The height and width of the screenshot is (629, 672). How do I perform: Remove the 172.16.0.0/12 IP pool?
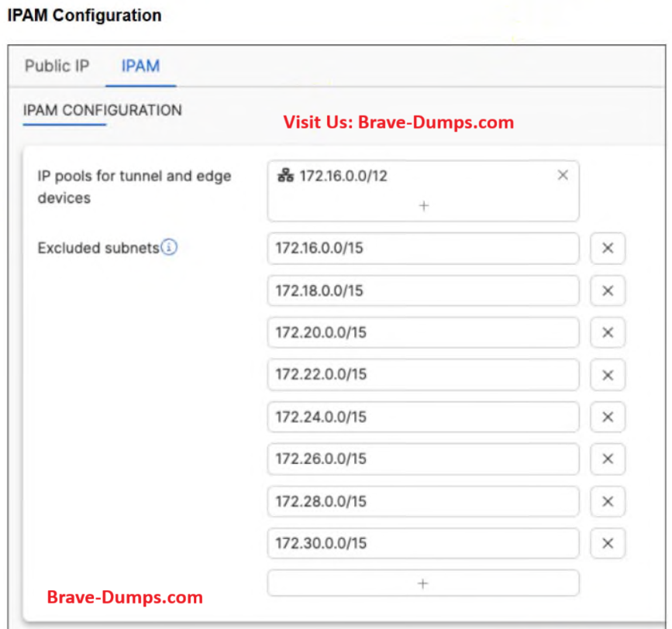(x=563, y=175)
